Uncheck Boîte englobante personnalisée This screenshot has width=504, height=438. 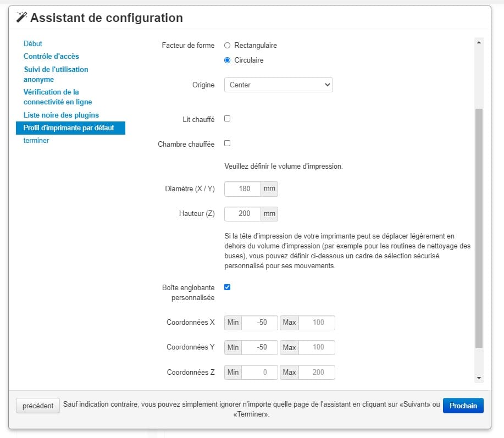(x=227, y=287)
